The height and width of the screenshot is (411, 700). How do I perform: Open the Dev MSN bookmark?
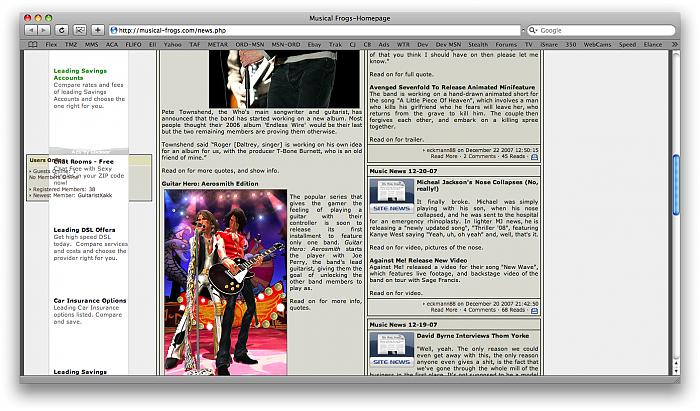point(448,45)
